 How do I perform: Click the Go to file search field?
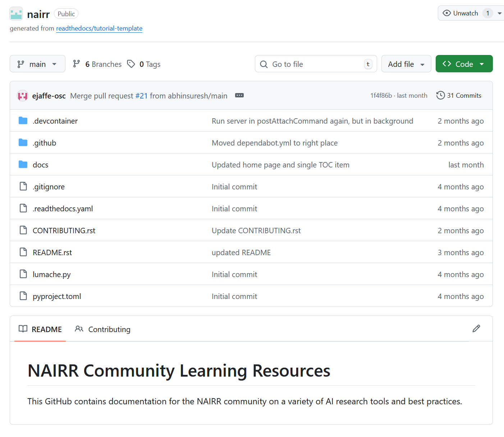316,64
